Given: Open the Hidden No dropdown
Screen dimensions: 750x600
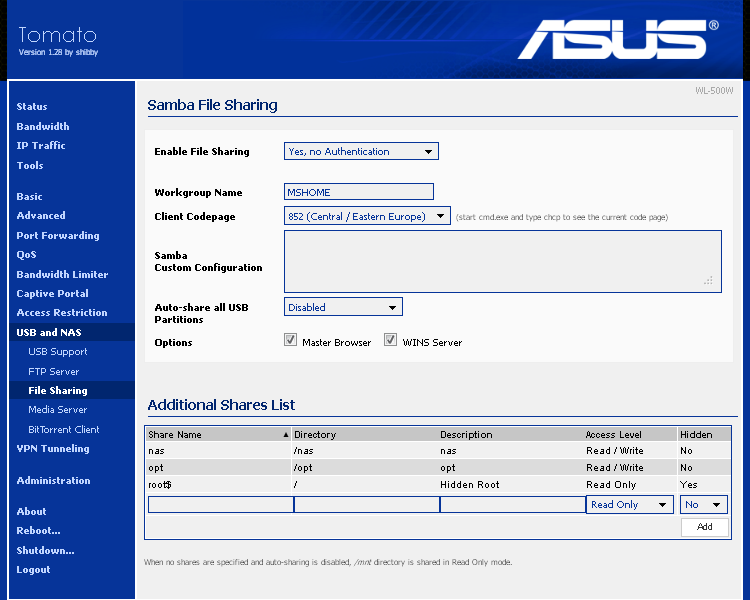Looking at the screenshot, I should pos(704,505).
